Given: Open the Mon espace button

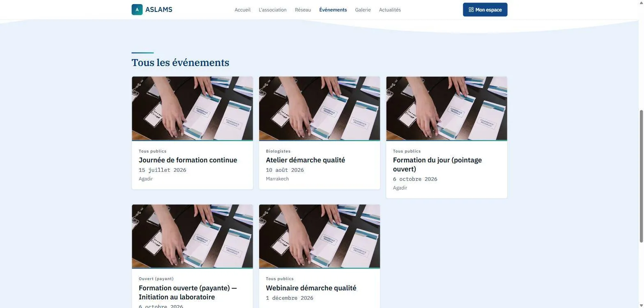Looking at the screenshot, I should [485, 10].
